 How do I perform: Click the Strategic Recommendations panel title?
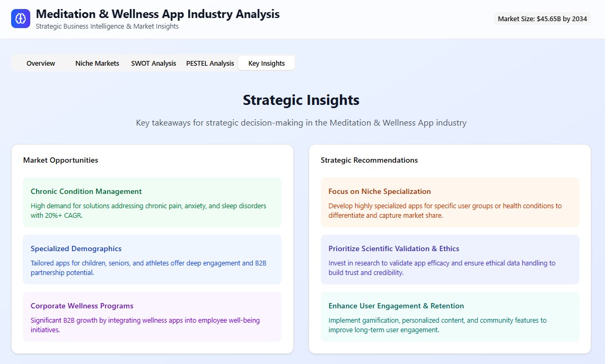tap(369, 160)
